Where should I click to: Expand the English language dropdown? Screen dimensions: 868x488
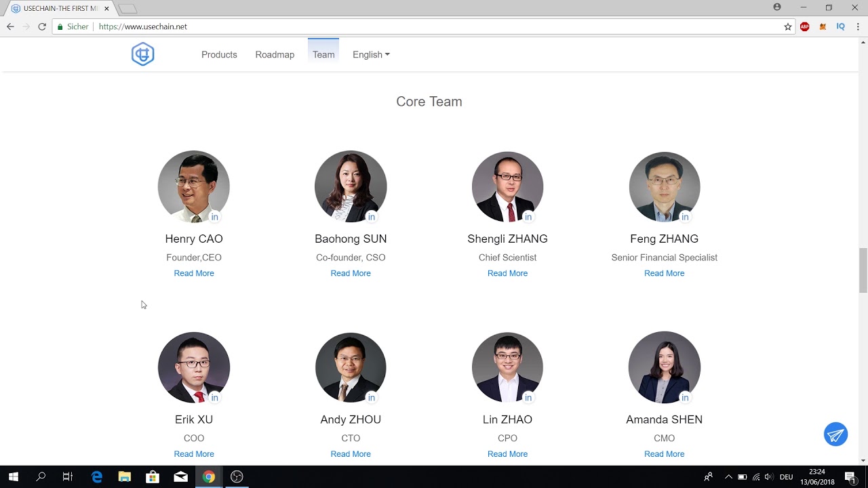(x=371, y=55)
